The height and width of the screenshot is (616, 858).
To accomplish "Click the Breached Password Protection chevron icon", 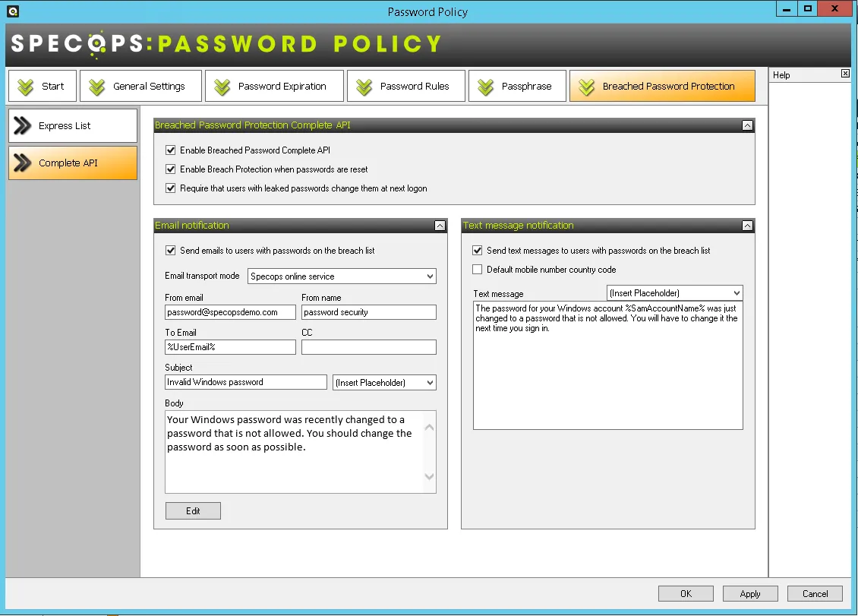I will click(587, 87).
